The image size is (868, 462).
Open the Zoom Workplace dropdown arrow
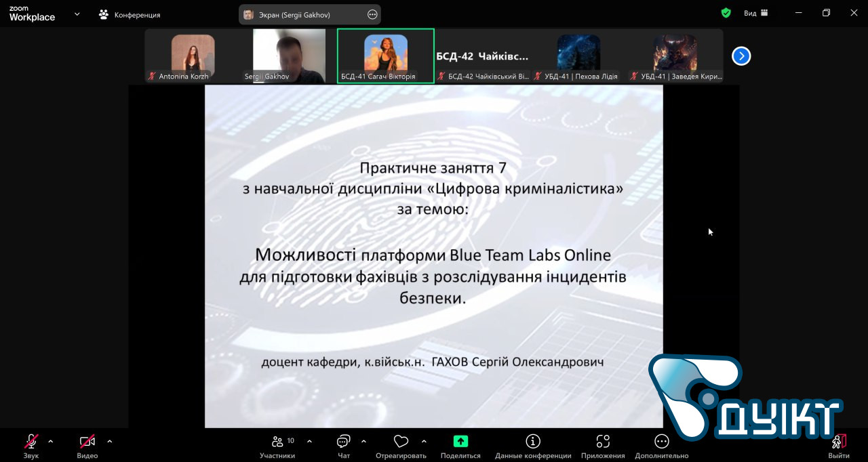tap(77, 14)
